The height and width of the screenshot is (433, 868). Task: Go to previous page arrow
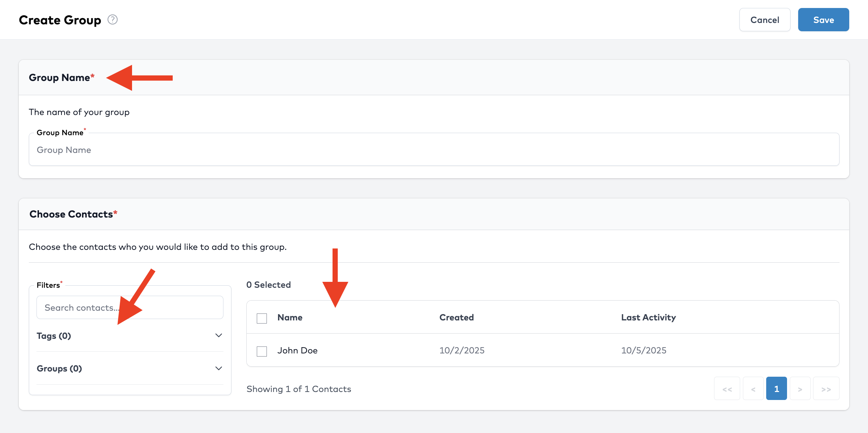pos(753,389)
